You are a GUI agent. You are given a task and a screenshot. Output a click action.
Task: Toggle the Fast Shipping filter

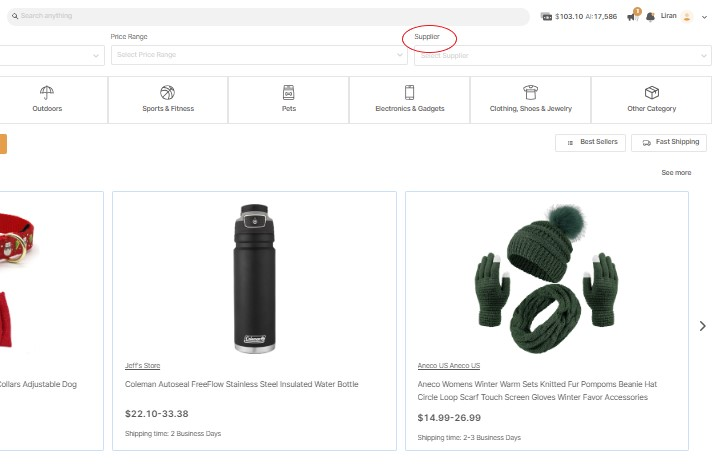point(669,143)
